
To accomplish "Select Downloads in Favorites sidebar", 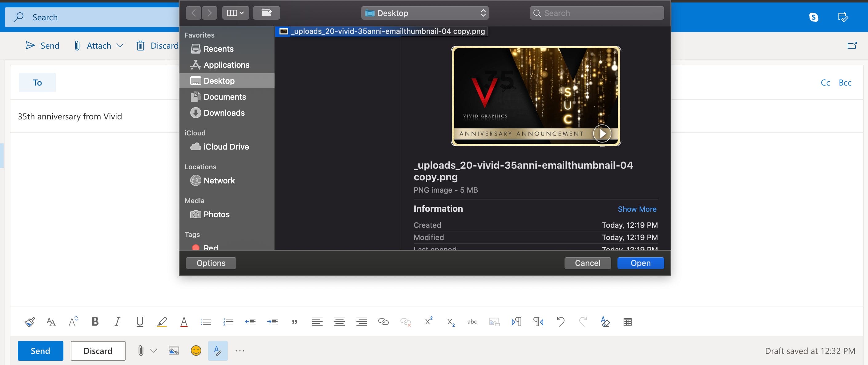I will [x=224, y=113].
